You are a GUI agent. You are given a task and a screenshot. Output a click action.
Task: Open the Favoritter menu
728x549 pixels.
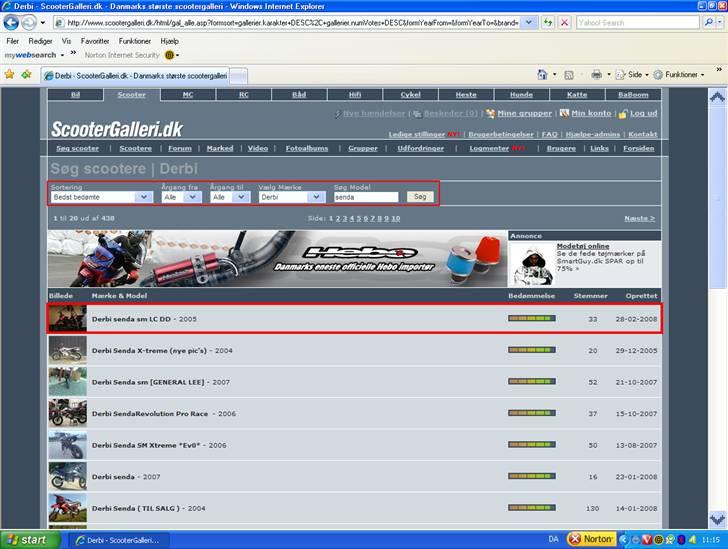tap(95, 41)
